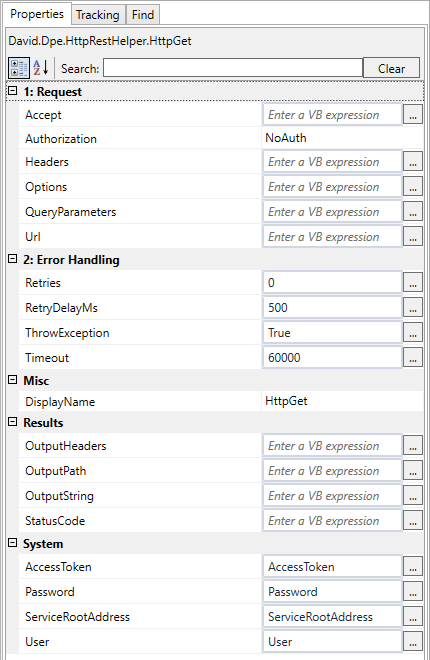The width and height of the screenshot is (430, 660).
Task: Open ellipsis editor for Timeout property
Action: (413, 358)
